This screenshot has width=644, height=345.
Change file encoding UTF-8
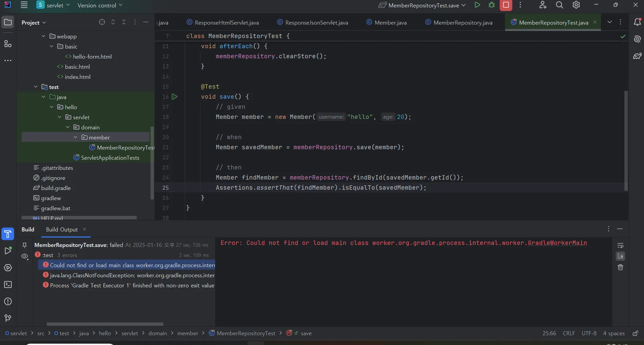(x=589, y=333)
